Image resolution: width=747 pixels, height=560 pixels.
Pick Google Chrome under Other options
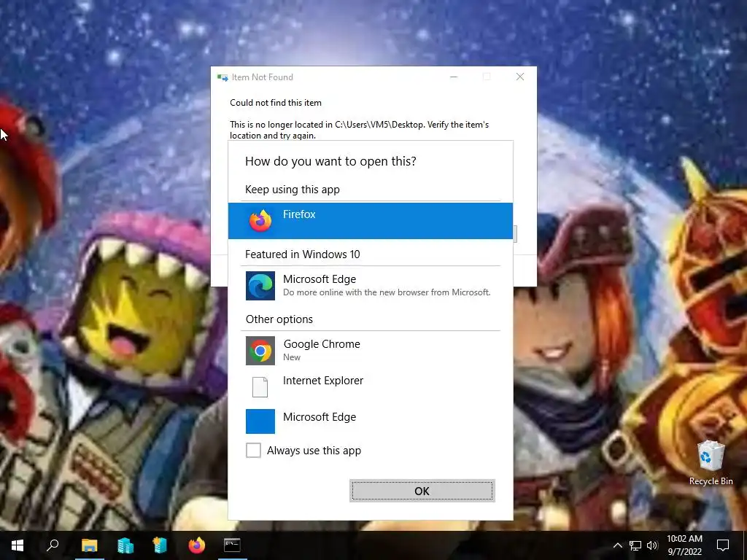(370, 351)
